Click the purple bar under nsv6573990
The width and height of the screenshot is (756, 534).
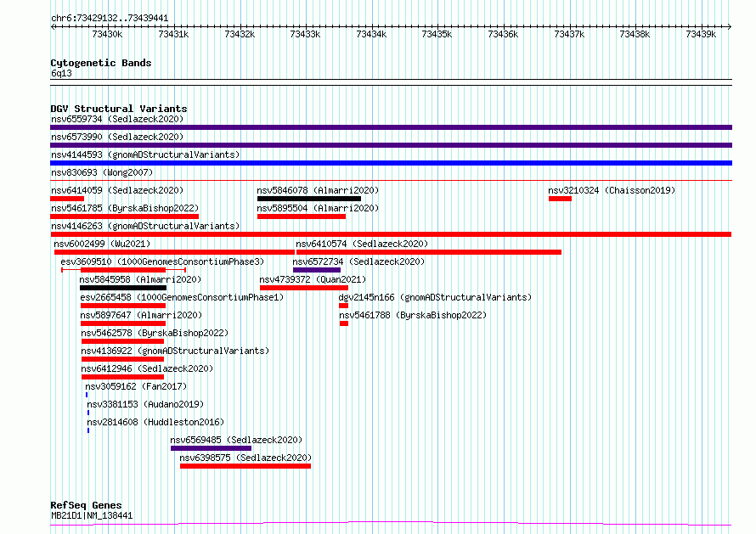391,145
